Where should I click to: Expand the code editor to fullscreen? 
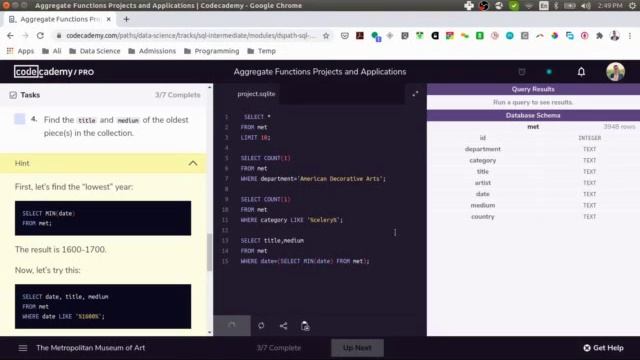[415, 94]
